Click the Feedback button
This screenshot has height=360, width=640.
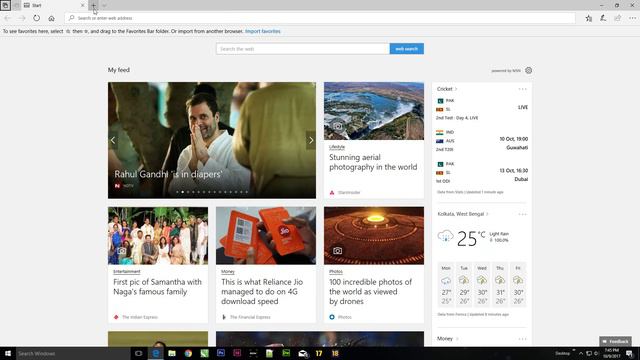click(616, 341)
